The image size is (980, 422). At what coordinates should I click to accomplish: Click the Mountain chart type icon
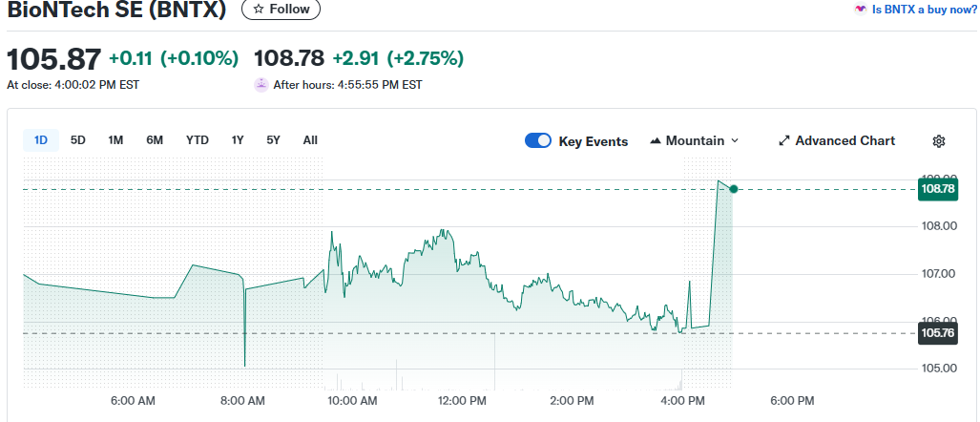pyautogui.click(x=656, y=141)
